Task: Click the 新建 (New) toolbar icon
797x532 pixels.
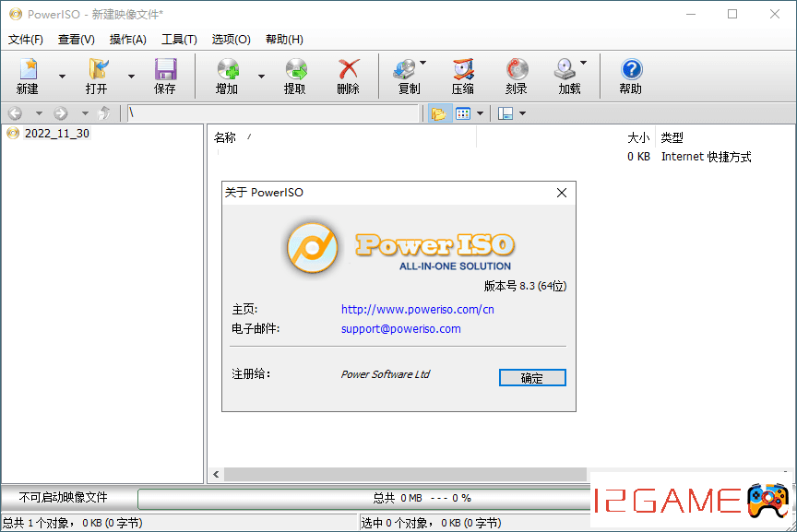Action: [x=28, y=69]
